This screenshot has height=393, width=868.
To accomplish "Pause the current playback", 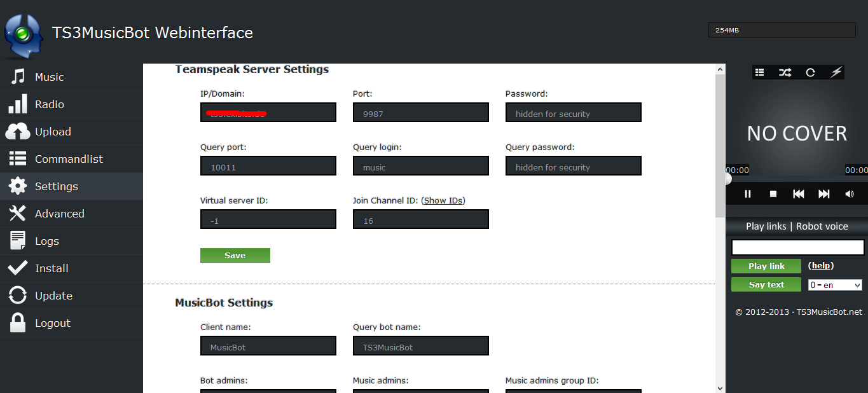I will click(x=748, y=194).
